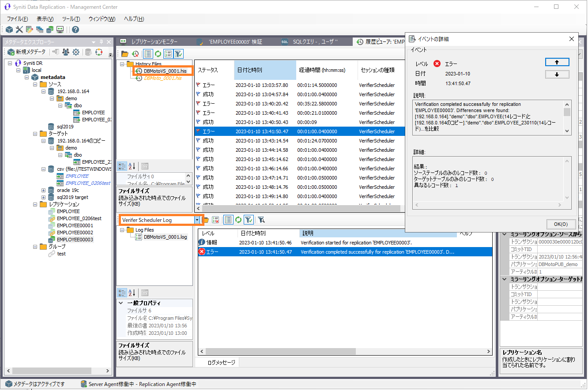Click OK(O) in the event details dialog
The height and width of the screenshot is (390, 588).
[561, 224]
